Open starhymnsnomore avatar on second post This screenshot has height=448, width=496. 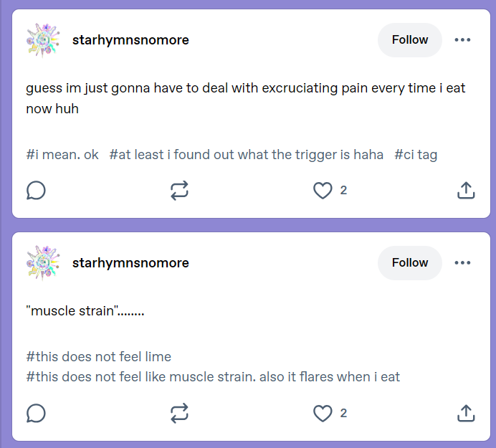43,263
